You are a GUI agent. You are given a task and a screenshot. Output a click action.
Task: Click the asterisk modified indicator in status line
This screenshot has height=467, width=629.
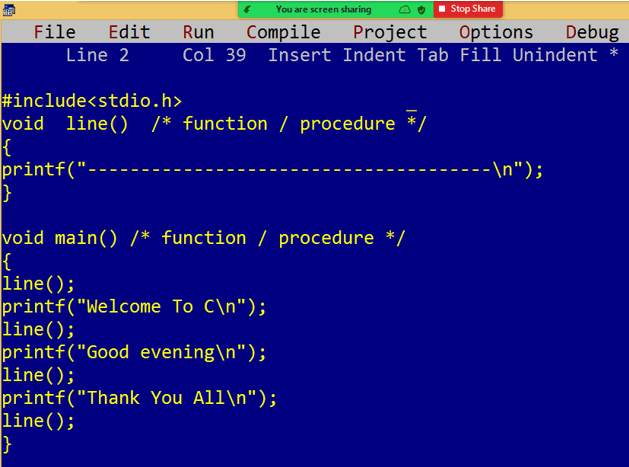click(x=613, y=54)
